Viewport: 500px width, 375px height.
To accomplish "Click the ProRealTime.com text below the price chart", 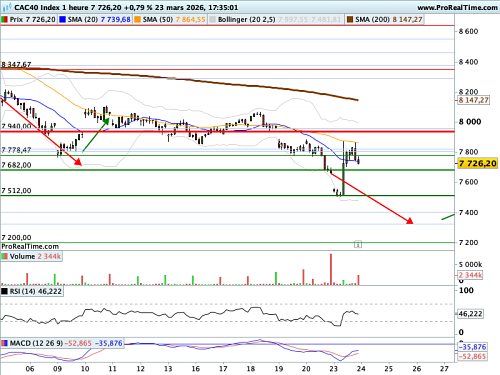I will click(x=30, y=246).
